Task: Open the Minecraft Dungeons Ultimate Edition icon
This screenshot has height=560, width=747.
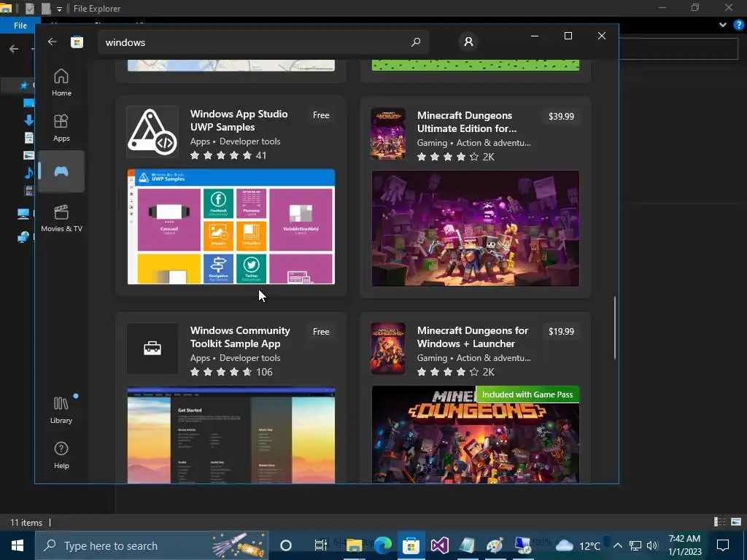Action: [x=388, y=134]
